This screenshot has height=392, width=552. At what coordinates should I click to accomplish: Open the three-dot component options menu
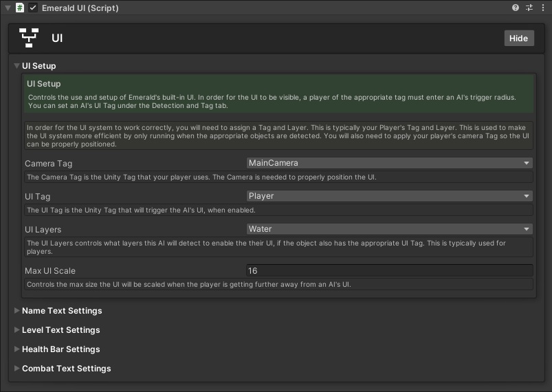click(542, 8)
